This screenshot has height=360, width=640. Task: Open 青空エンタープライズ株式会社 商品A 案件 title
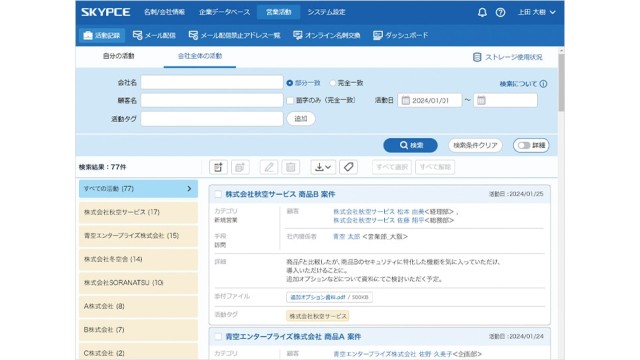293,337
